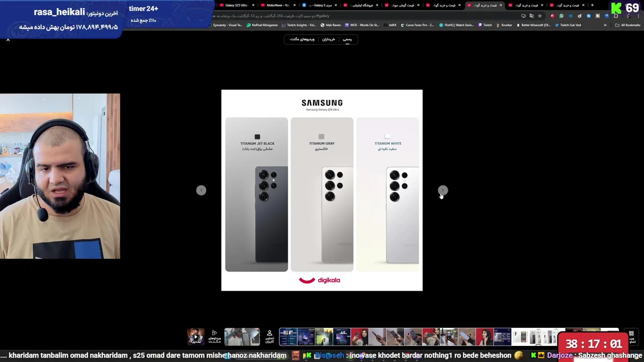
Task: Open the blue sound extension icon
Action: coord(571,16)
